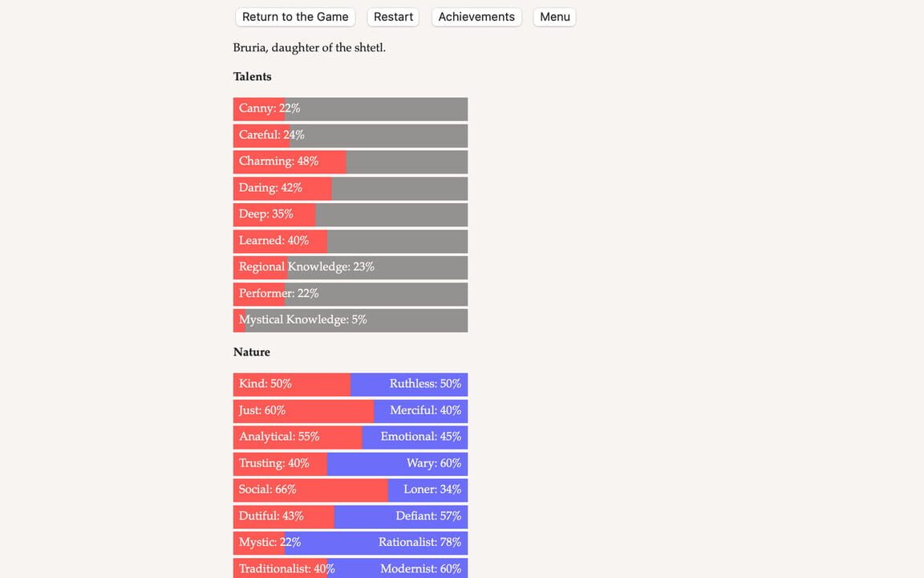Click the Canny talent bar

(x=351, y=108)
